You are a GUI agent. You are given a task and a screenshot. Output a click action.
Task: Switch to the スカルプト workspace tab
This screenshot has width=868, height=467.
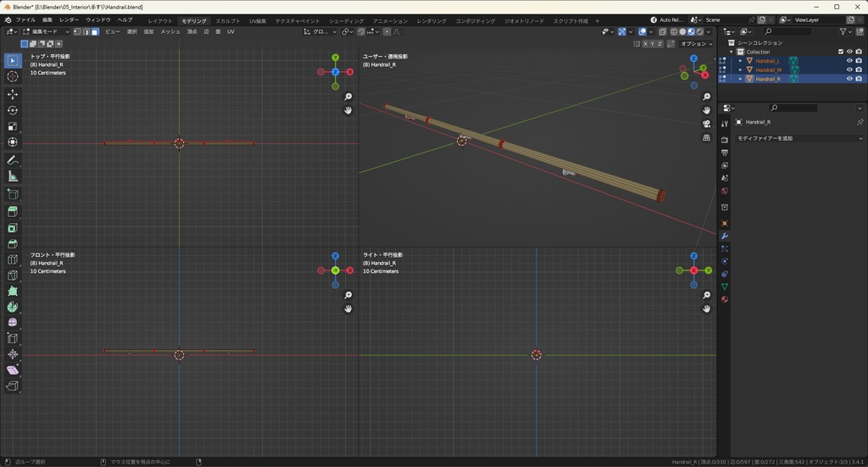[x=227, y=20]
